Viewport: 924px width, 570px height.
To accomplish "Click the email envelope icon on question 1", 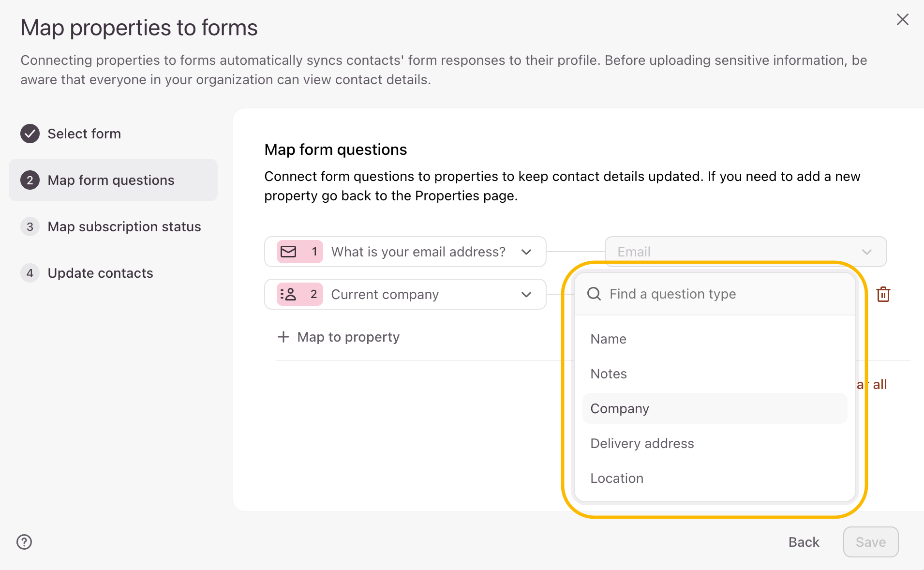I will [x=289, y=252].
